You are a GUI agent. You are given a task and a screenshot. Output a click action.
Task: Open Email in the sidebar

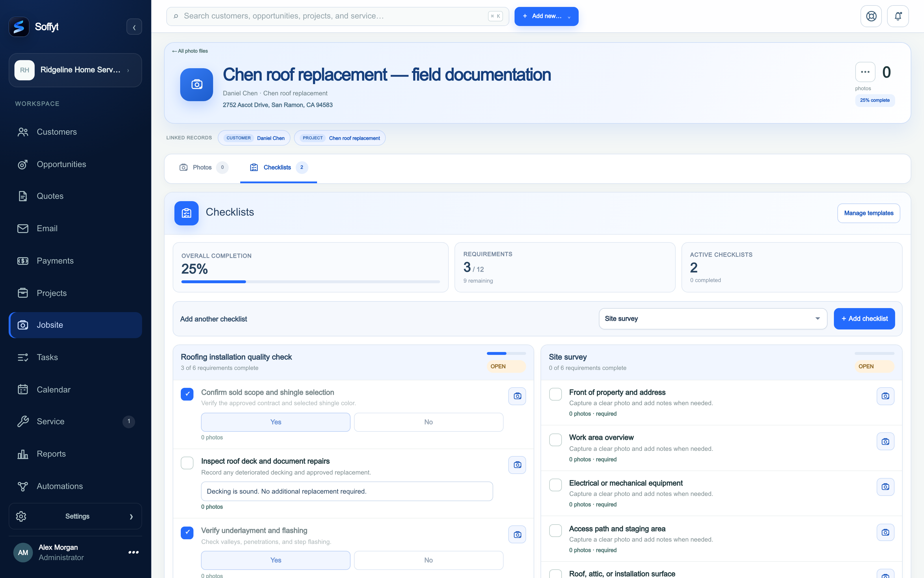click(x=75, y=229)
